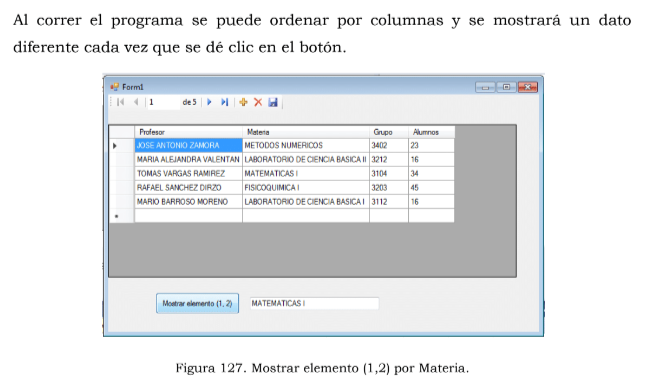The width and height of the screenshot is (656, 381).
Task: Click the Form1 window icon
Action: coord(114,87)
